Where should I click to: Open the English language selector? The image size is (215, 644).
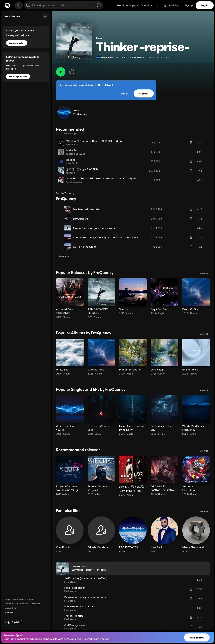pyautogui.click(x=14, y=622)
